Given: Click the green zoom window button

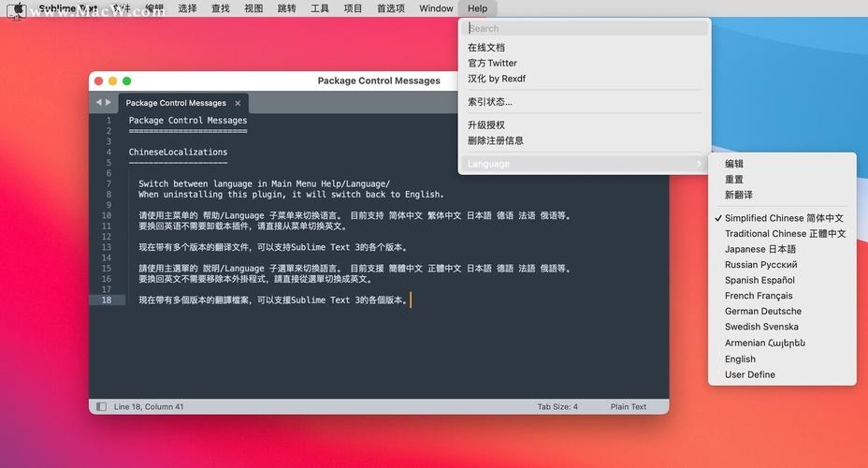Looking at the screenshot, I should (127, 80).
